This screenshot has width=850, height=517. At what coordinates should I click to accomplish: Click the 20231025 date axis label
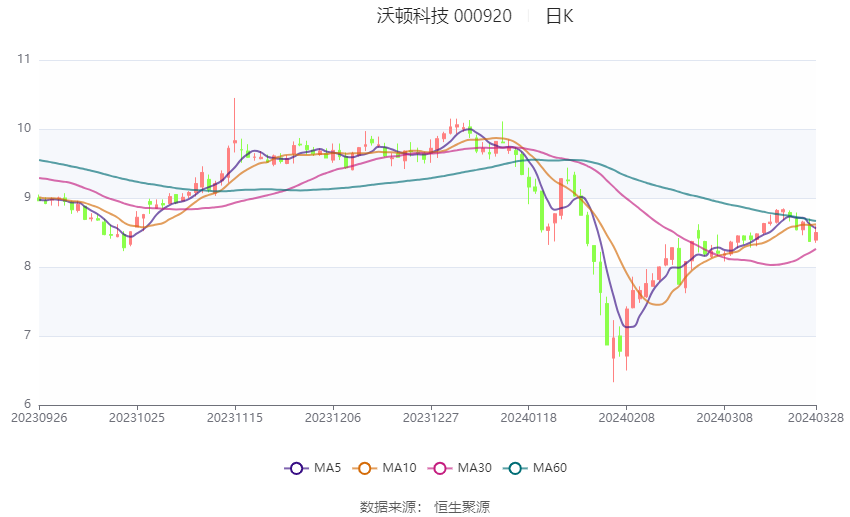click(x=137, y=418)
